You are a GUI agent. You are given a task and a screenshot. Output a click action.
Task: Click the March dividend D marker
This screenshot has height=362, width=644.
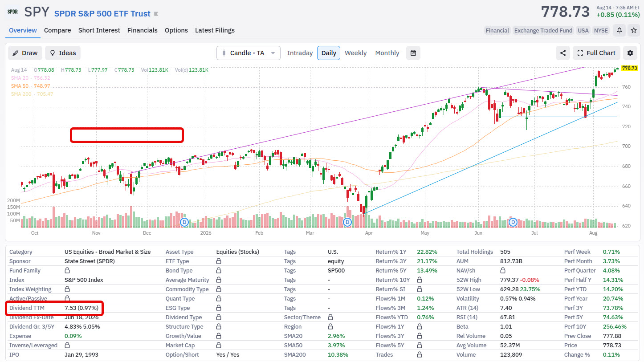click(348, 222)
